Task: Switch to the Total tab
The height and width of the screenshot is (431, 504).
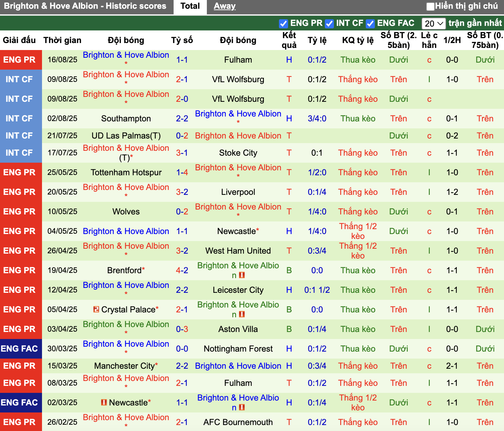Action: (190, 6)
